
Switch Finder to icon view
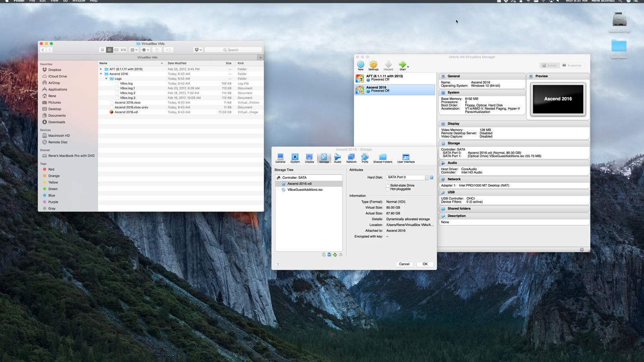pos(102,50)
